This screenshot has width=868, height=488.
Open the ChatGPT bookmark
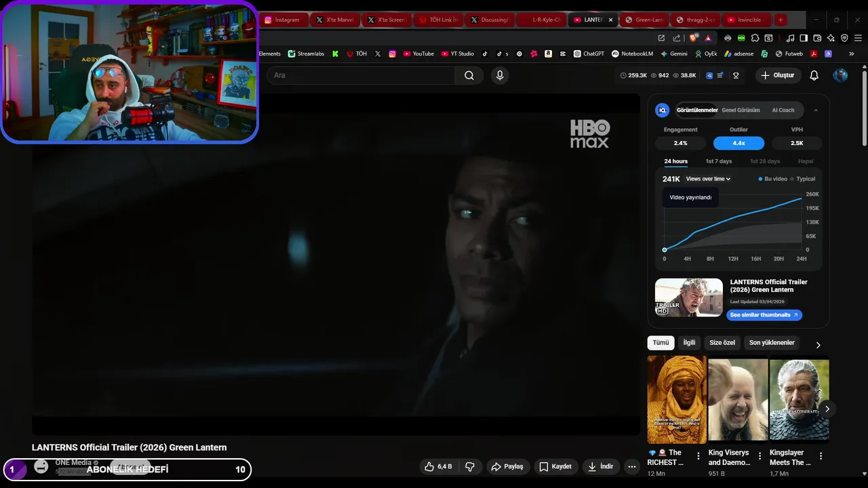click(589, 54)
